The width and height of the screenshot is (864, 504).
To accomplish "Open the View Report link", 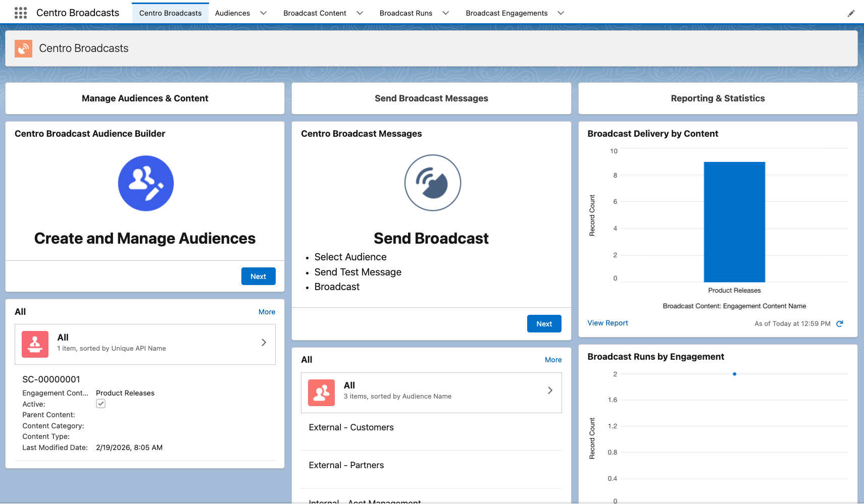I will [607, 323].
